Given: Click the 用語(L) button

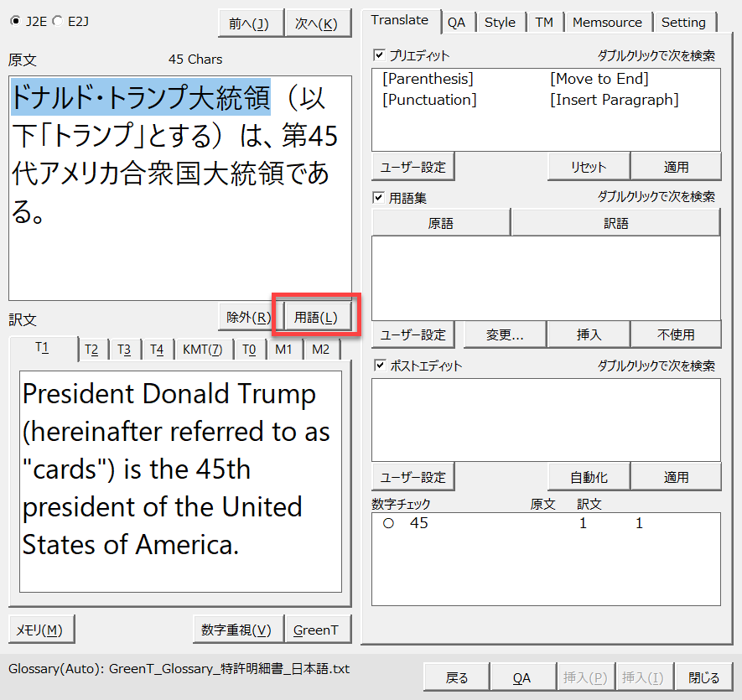Looking at the screenshot, I should [x=316, y=317].
